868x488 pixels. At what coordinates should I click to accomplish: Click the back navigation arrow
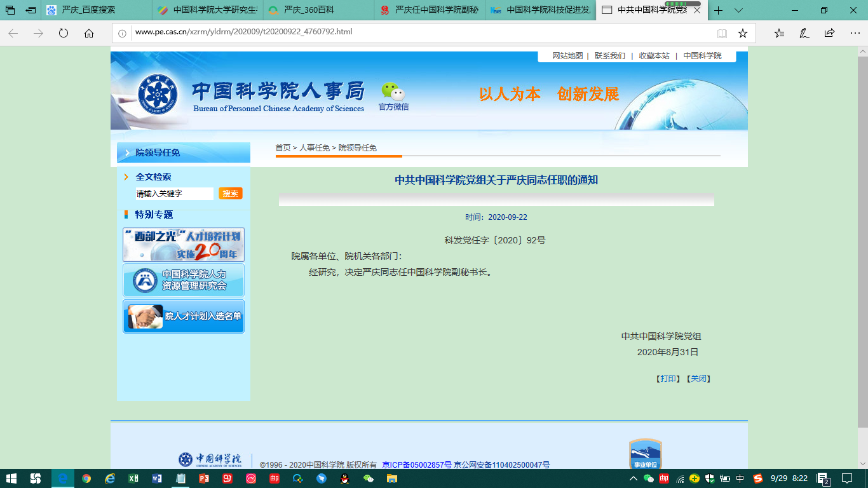coord(13,34)
